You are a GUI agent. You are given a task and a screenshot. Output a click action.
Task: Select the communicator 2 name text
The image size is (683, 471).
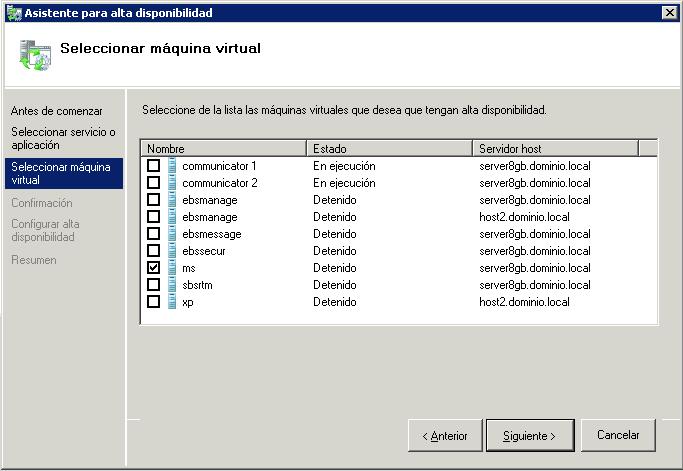[x=220, y=183]
